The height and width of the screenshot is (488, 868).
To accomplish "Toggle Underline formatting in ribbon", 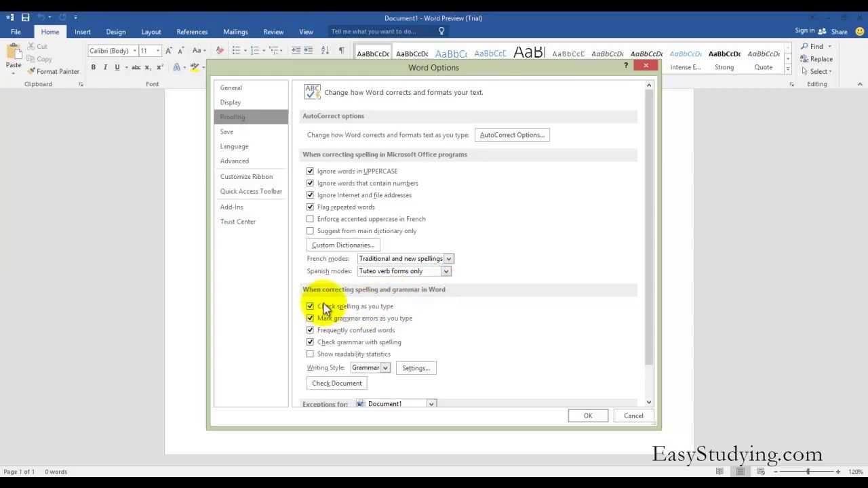I will pos(117,67).
